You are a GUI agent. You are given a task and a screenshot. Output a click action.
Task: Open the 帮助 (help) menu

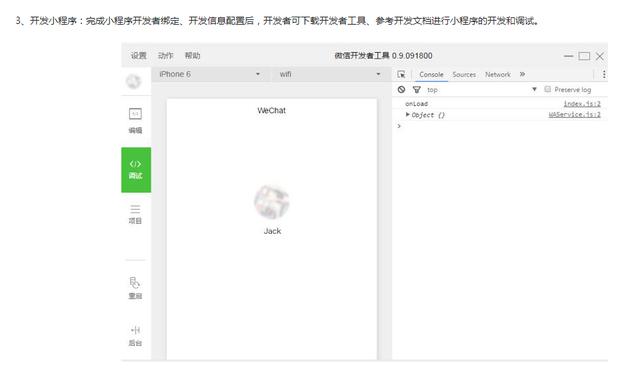[x=192, y=56]
